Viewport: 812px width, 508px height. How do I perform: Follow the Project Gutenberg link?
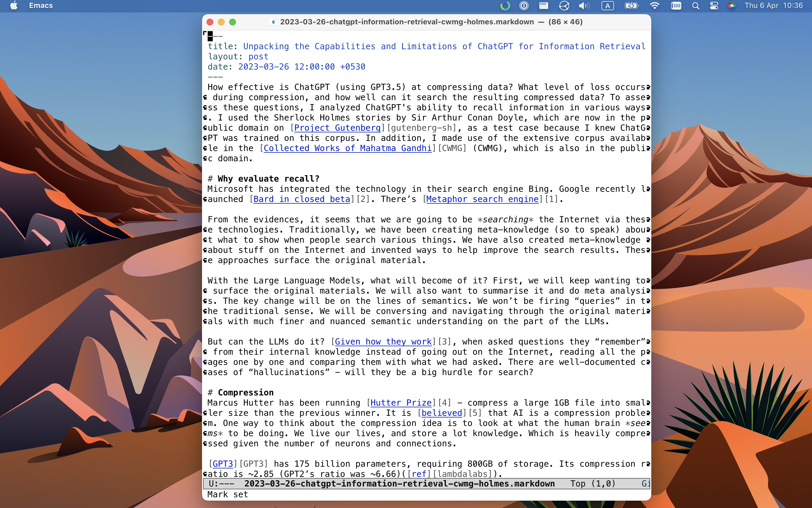point(338,128)
